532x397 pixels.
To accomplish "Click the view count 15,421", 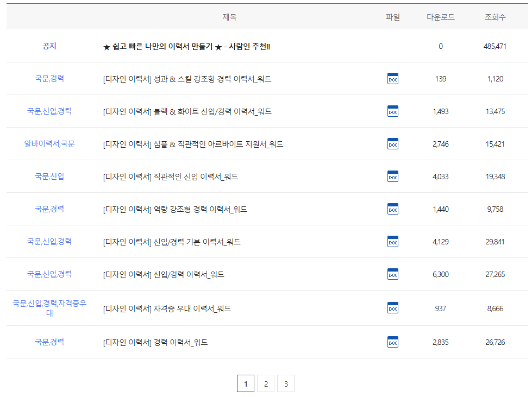I will 495,144.
